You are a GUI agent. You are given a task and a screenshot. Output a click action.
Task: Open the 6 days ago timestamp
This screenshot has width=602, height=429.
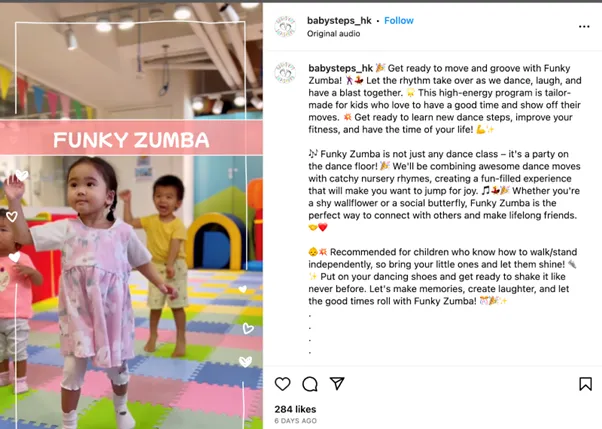[296, 421]
